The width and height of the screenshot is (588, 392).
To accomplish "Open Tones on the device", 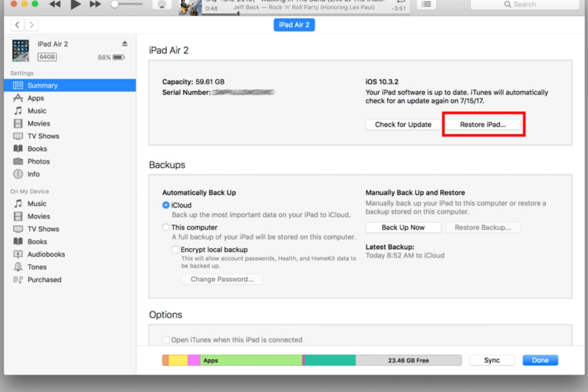I will [37, 267].
